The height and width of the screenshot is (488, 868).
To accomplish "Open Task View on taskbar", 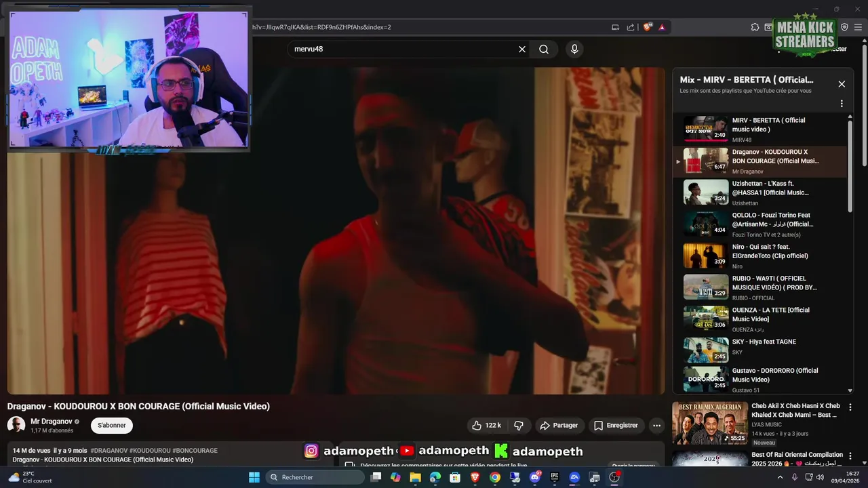I will tap(376, 477).
